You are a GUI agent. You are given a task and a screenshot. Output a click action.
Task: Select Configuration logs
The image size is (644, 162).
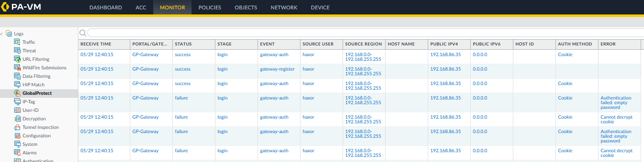[37, 136]
